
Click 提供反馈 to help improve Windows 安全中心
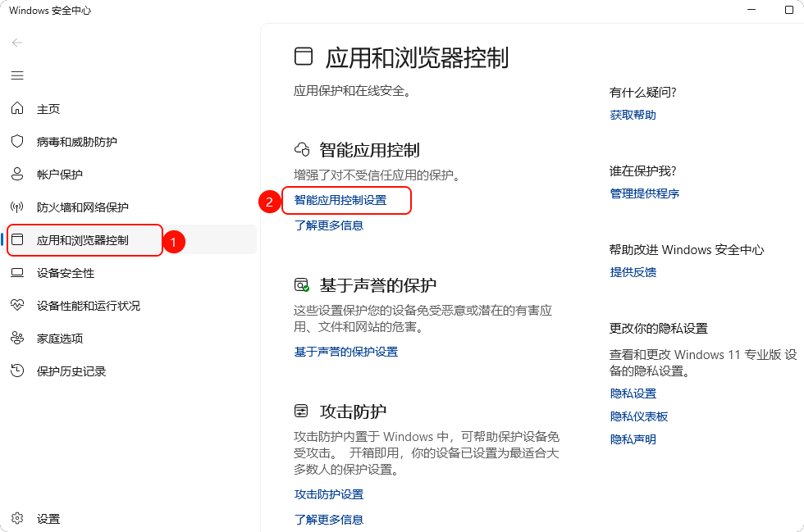[x=632, y=272]
